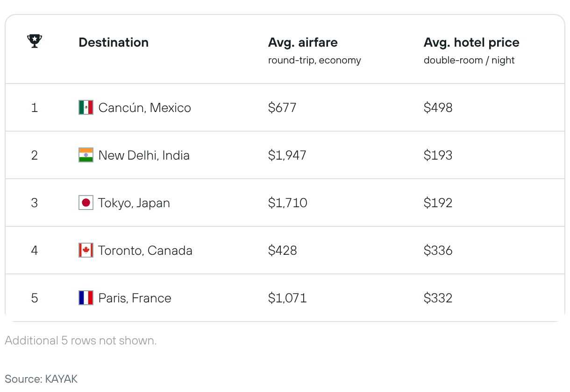The height and width of the screenshot is (392, 570).
Task: Click the $1,947 airfare value
Action: point(287,155)
